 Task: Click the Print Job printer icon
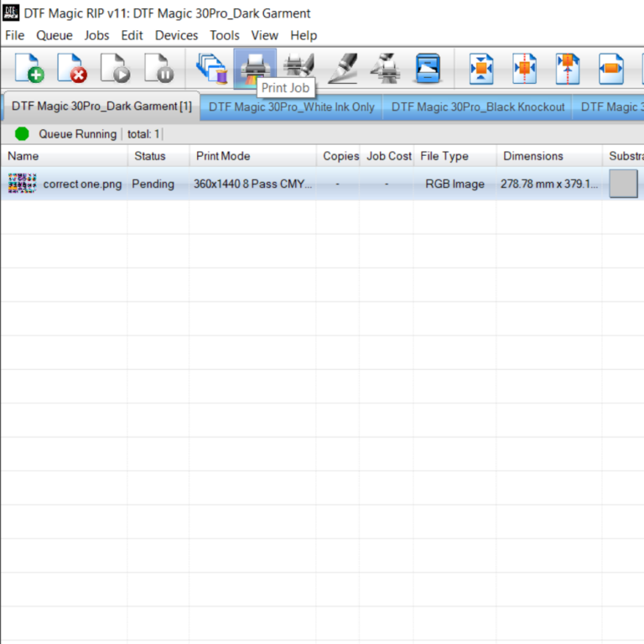tap(255, 68)
